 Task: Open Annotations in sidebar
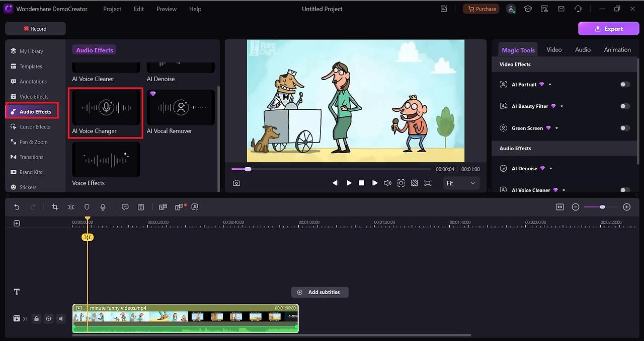[33, 82]
